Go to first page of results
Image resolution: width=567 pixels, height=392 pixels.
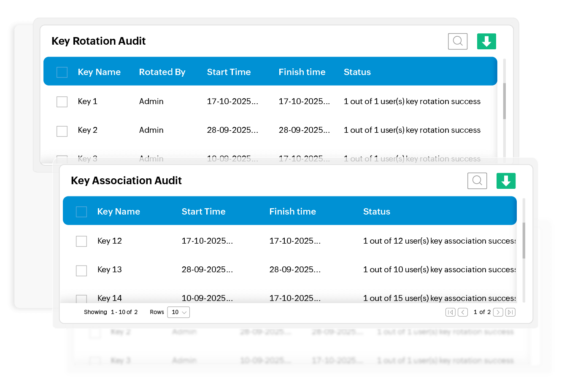coord(450,312)
